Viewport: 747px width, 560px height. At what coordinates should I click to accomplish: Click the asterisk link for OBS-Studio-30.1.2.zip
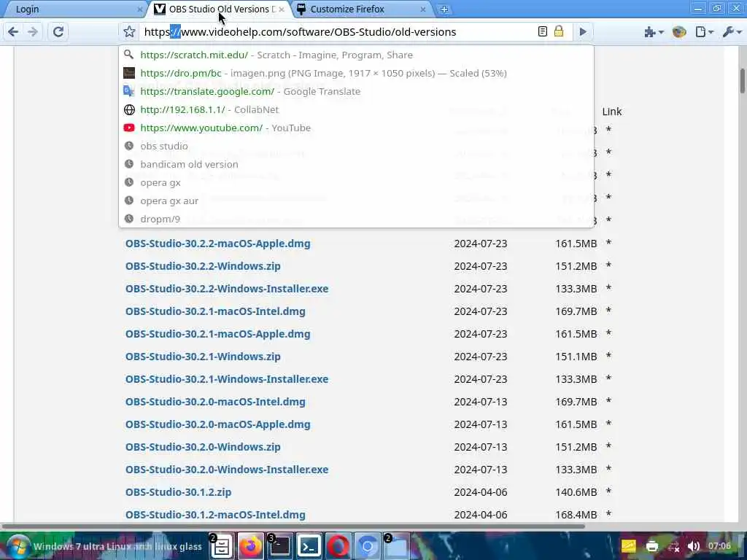click(x=608, y=491)
